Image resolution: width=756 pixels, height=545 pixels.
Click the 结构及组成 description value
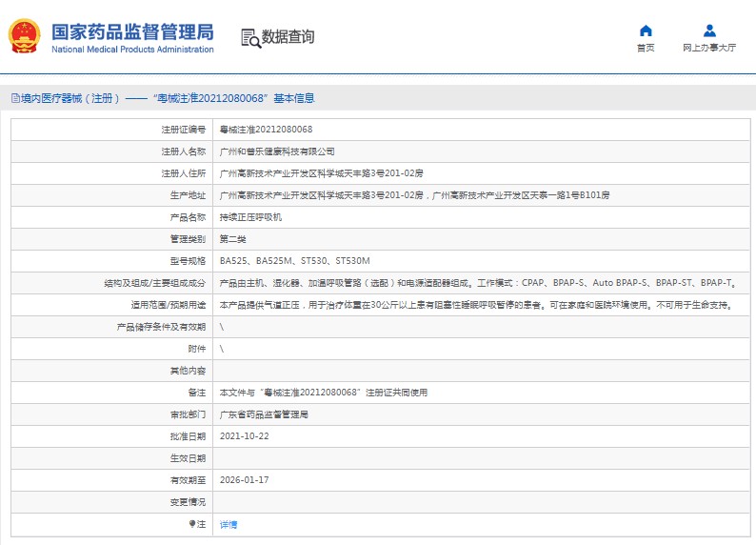[x=477, y=283]
